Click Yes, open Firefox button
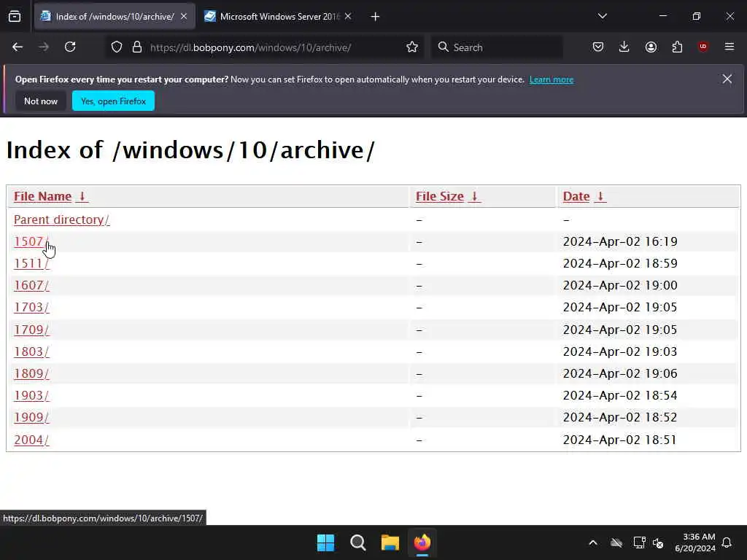This screenshot has width=747, height=560. point(113,101)
